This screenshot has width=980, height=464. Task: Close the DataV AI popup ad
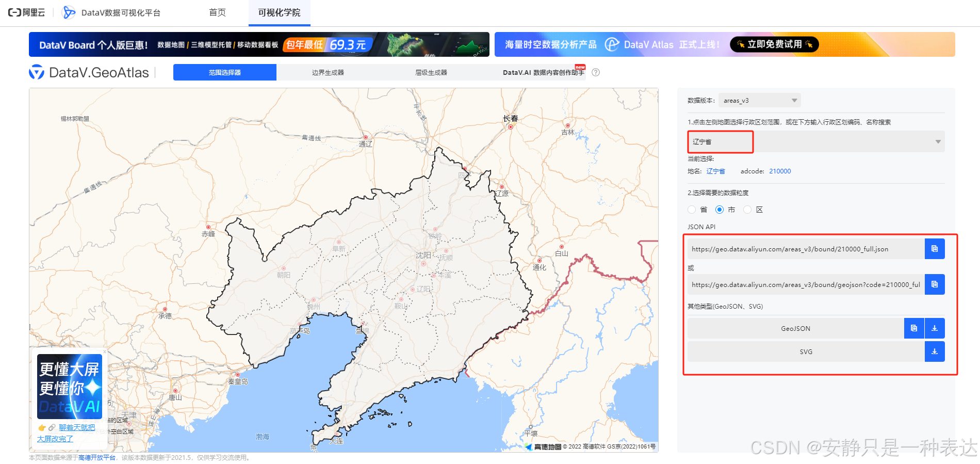105,351
